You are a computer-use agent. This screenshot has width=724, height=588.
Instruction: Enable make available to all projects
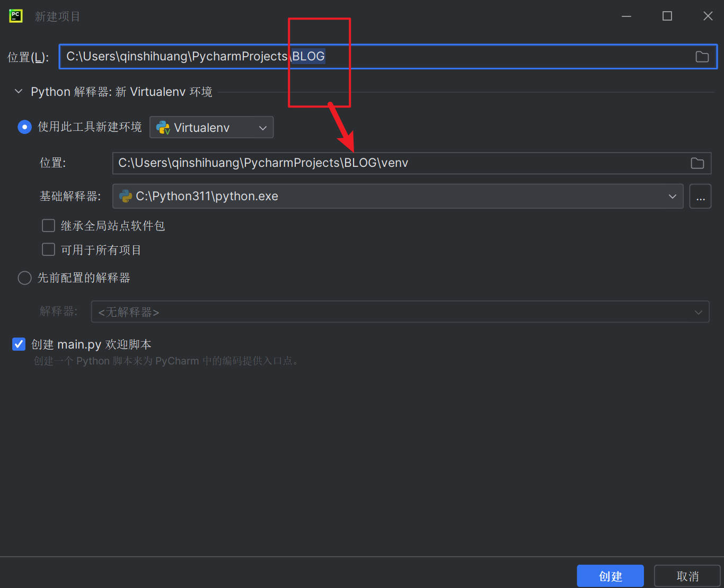pyautogui.click(x=48, y=250)
